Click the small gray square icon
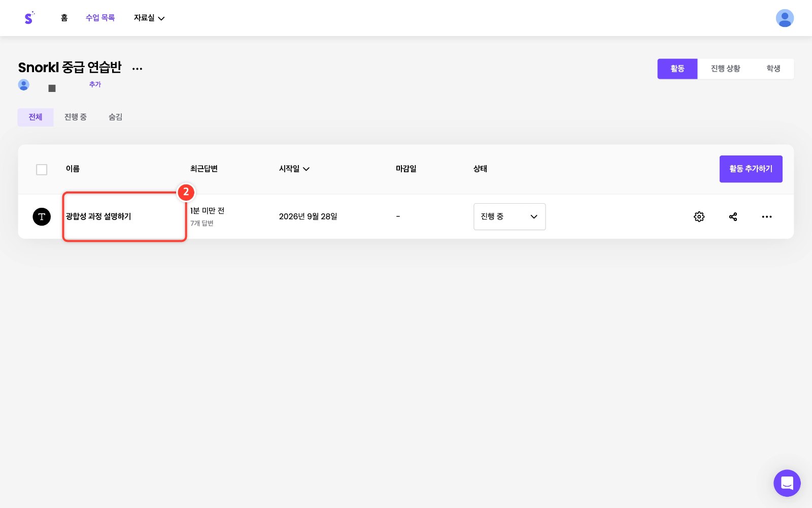The image size is (812, 508). point(52,88)
